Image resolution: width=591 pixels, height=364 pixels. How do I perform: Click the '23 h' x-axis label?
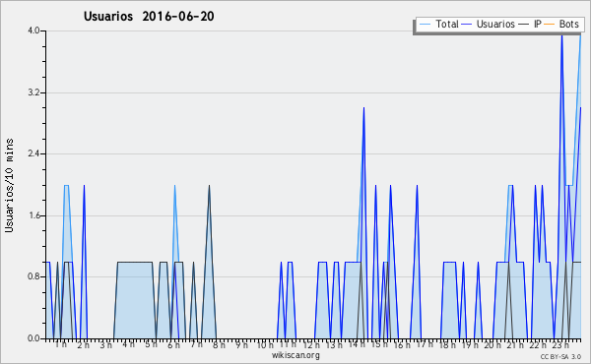pyautogui.click(x=560, y=344)
